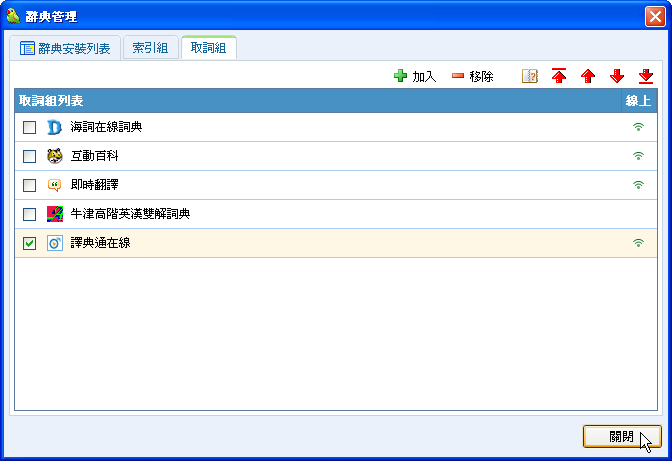The height and width of the screenshot is (461, 672).
Task: Click the 海詞在線詞典 blue D icon
Action: point(54,127)
